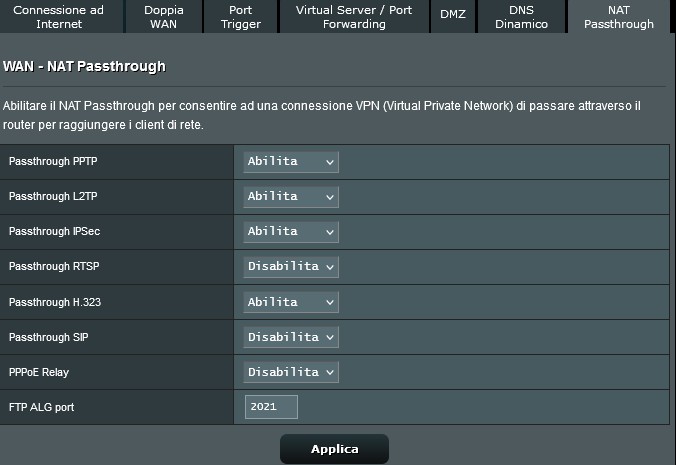Open the Passthrough SIP dropdown
Image resolution: width=676 pixels, height=465 pixels.
[291, 337]
